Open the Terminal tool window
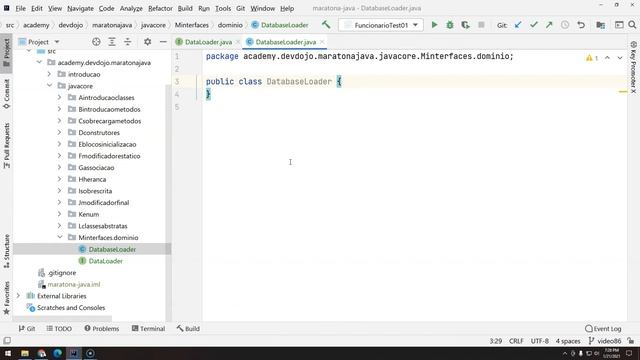640x360 pixels. pos(149,329)
